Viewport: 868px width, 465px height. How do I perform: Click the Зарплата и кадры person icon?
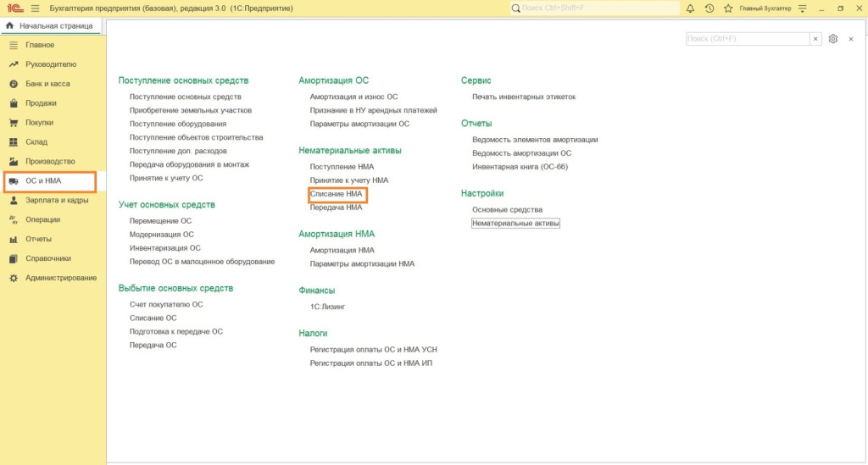[x=14, y=200]
